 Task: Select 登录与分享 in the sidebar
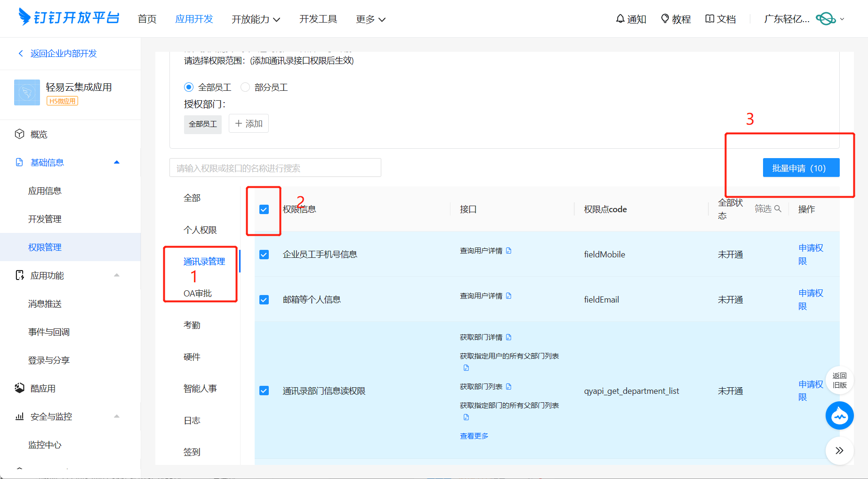coord(49,360)
